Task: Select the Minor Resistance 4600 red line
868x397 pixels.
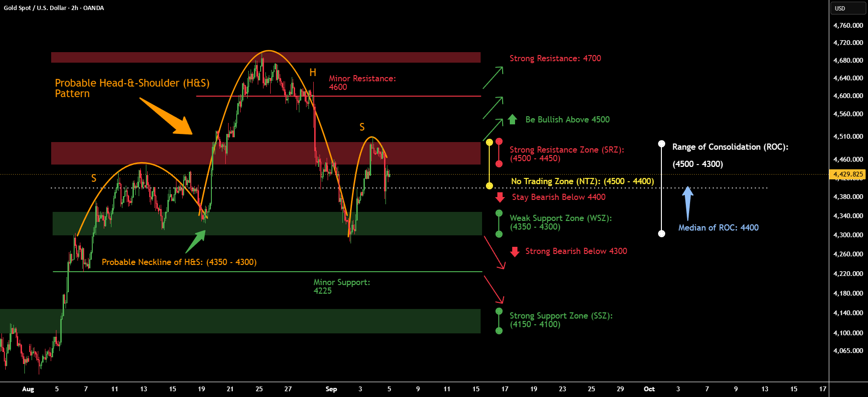Action: pyautogui.click(x=339, y=96)
